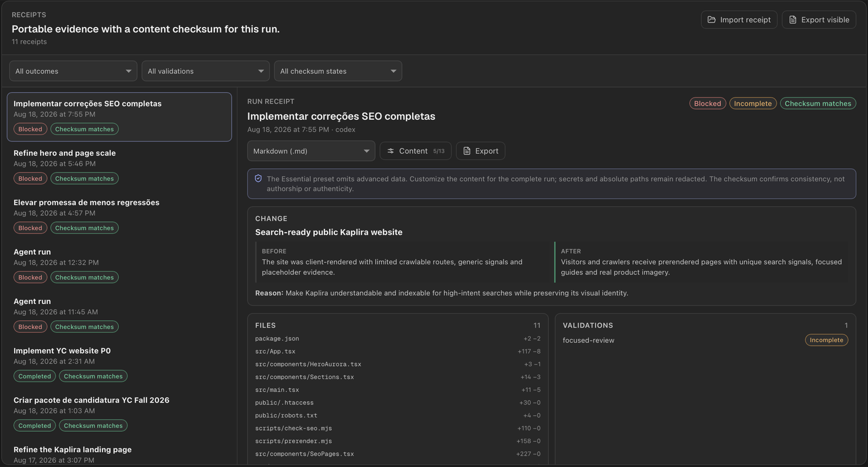Viewport: 868px width, 467px height.
Task: Click the focused-review validation row
Action: [705, 340]
